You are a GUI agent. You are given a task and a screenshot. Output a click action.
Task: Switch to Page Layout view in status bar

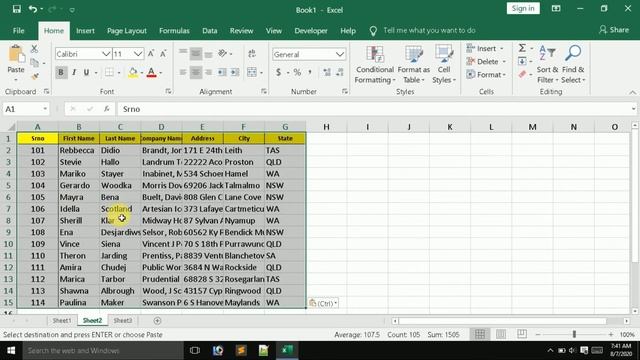tap(501, 334)
